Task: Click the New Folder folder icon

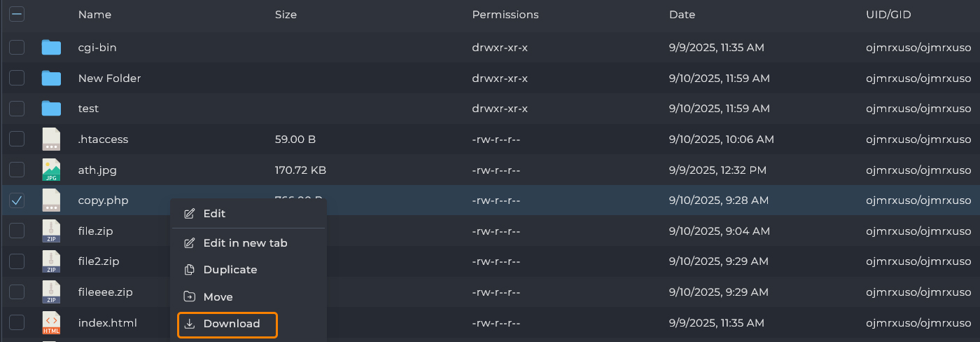Action: (x=51, y=78)
